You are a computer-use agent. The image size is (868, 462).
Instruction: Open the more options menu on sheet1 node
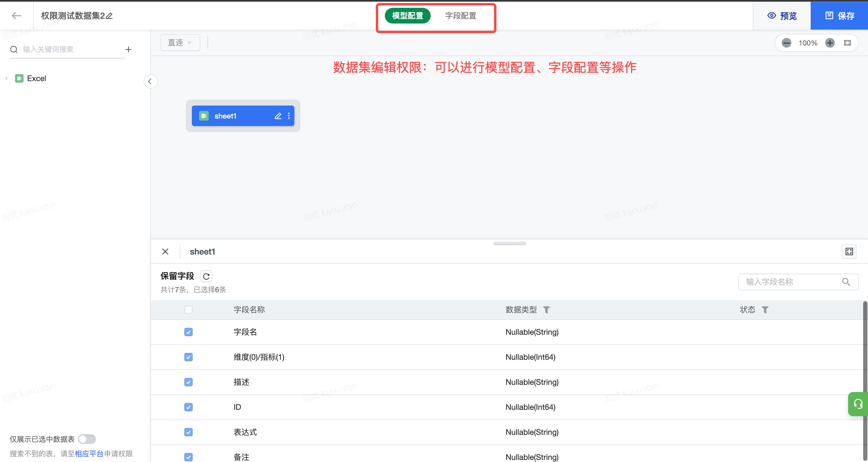(289, 116)
